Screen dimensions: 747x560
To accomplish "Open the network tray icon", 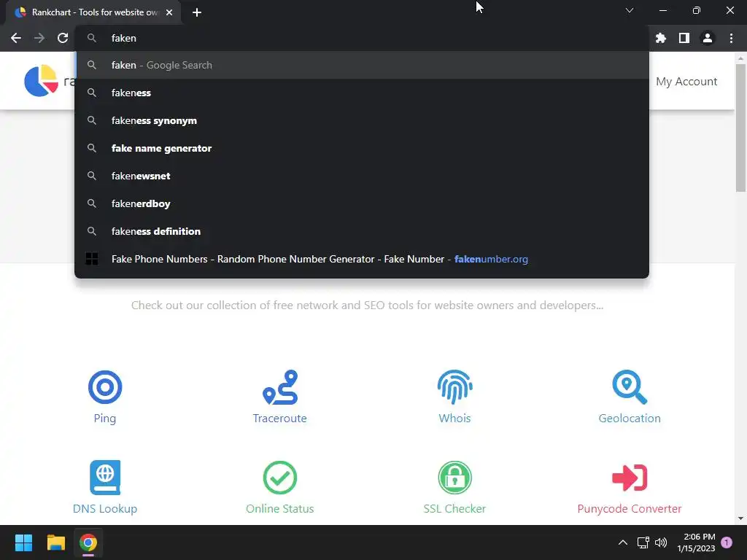I will point(643,542).
